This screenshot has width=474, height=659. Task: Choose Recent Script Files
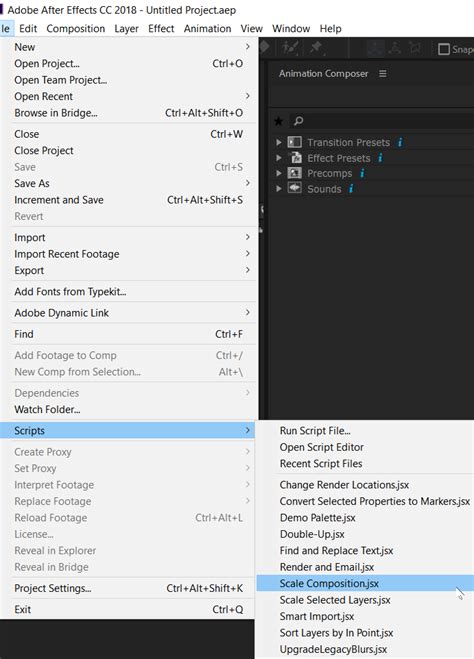pyautogui.click(x=365, y=464)
